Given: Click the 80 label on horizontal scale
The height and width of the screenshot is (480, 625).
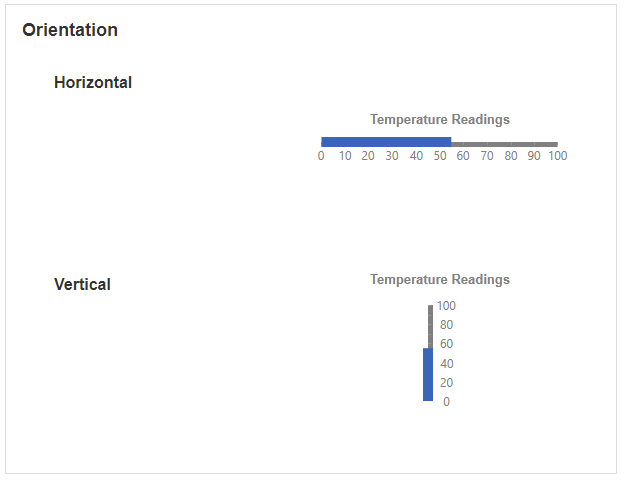Looking at the screenshot, I should (x=511, y=155).
